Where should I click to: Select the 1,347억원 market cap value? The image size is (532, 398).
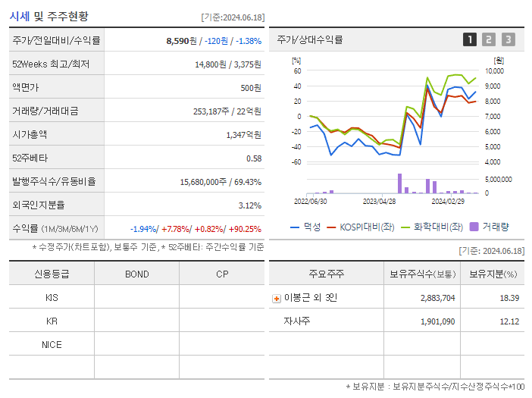[244, 135]
